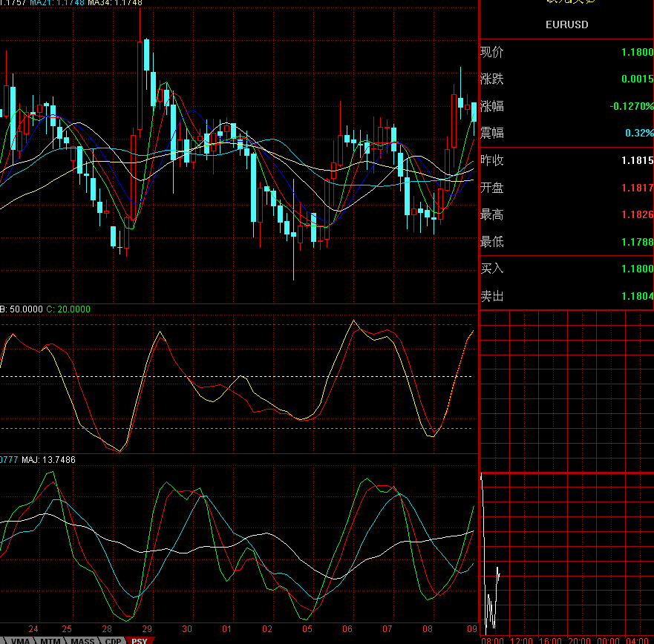Click the 开盘 open price 1.1817
The width and height of the screenshot is (654, 644).
pyautogui.click(x=637, y=188)
